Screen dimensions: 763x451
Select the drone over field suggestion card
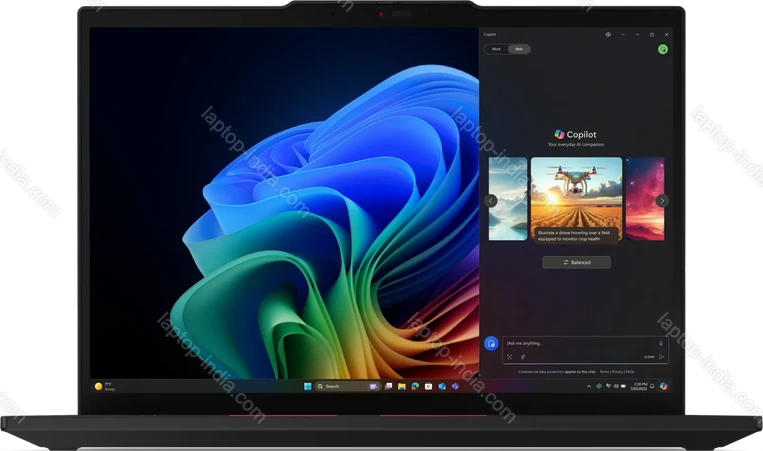pos(576,199)
